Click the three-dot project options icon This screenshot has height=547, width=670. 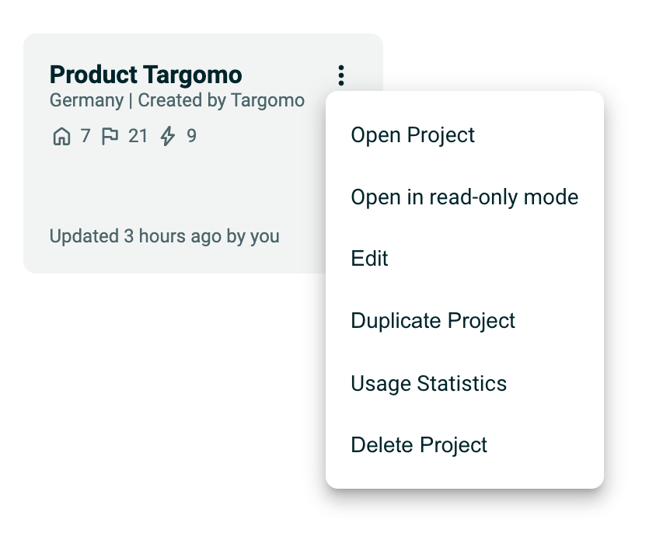(x=341, y=75)
